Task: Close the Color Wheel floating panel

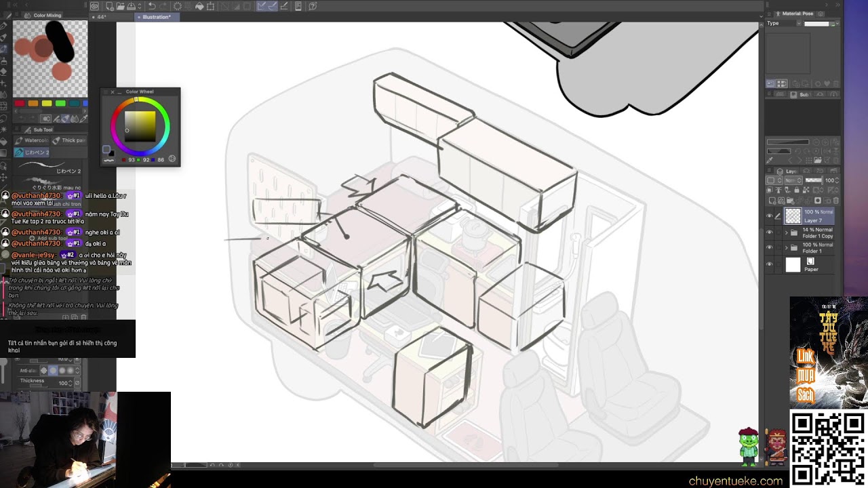Action: pos(113,91)
